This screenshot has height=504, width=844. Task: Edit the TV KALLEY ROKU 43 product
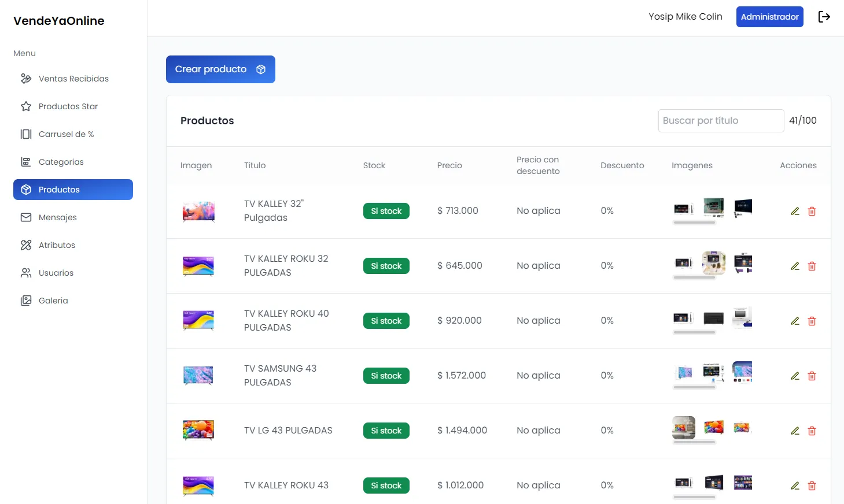pos(795,486)
